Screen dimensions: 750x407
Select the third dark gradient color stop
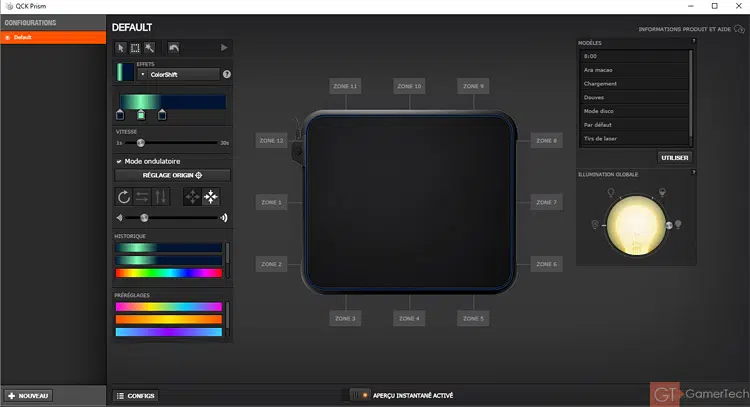coord(162,115)
